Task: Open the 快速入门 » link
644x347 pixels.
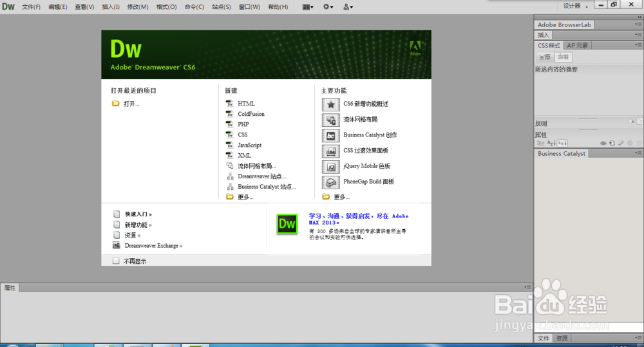Action: (138, 214)
